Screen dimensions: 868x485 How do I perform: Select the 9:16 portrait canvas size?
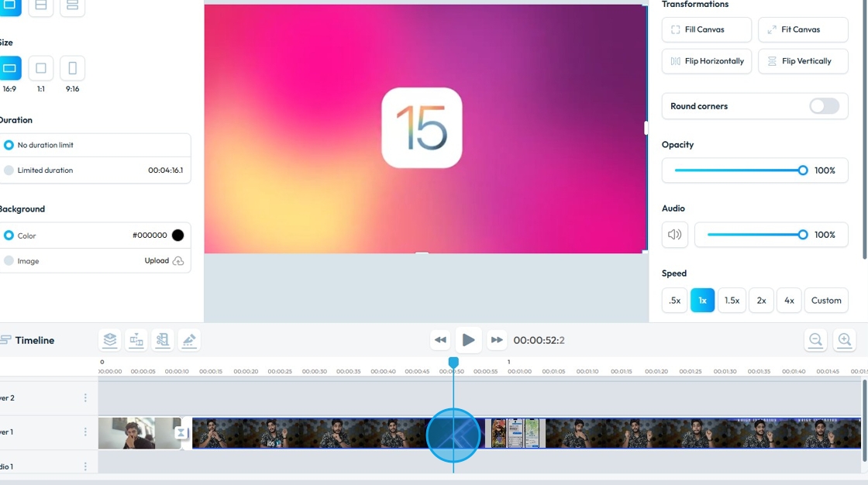pos(73,68)
